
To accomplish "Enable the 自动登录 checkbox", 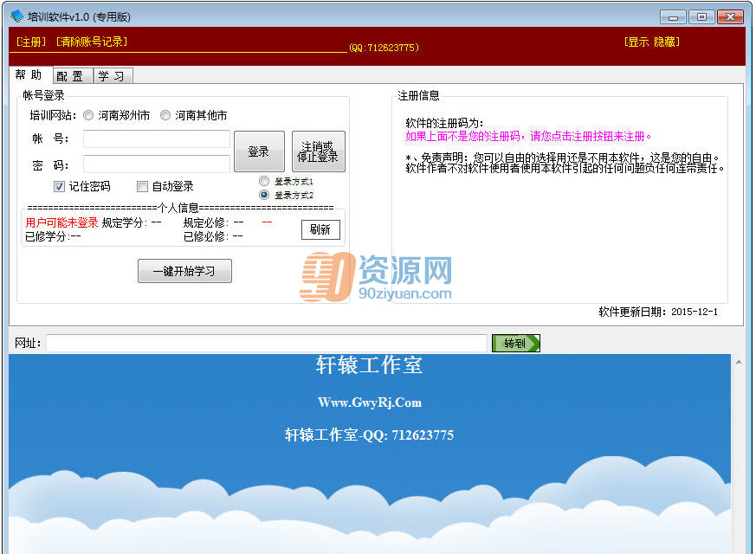I will [x=142, y=186].
